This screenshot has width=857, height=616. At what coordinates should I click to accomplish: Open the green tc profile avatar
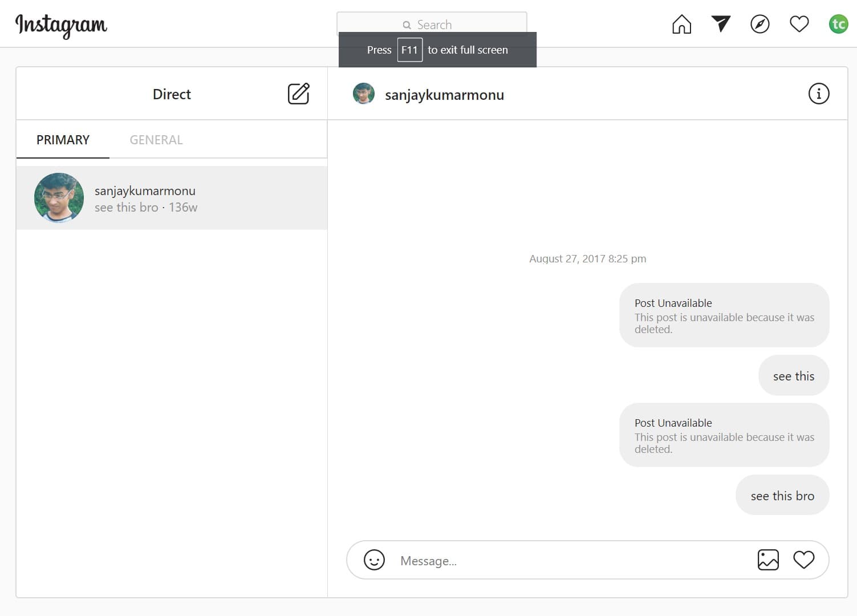click(838, 24)
